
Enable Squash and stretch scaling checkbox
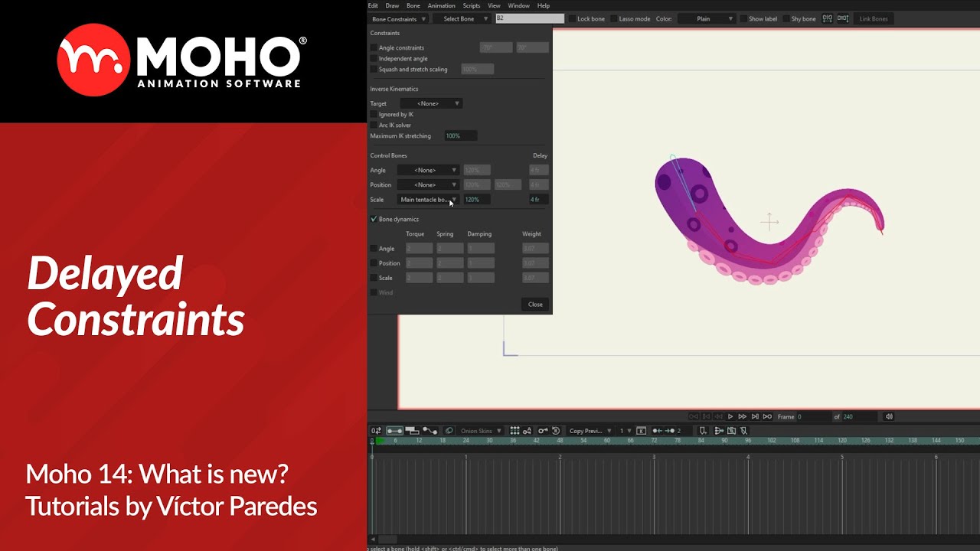(x=374, y=69)
